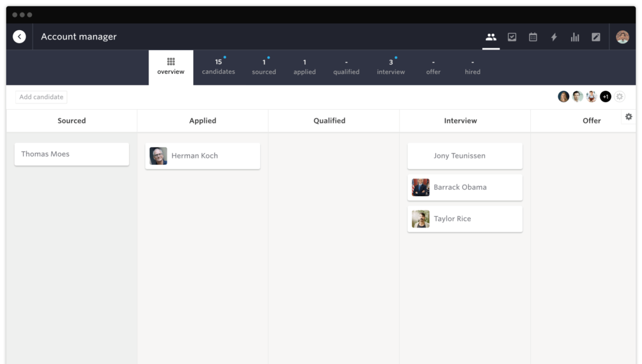The width and height of the screenshot is (642, 364).
Task: Select the second team member avatar
Action: (x=577, y=96)
